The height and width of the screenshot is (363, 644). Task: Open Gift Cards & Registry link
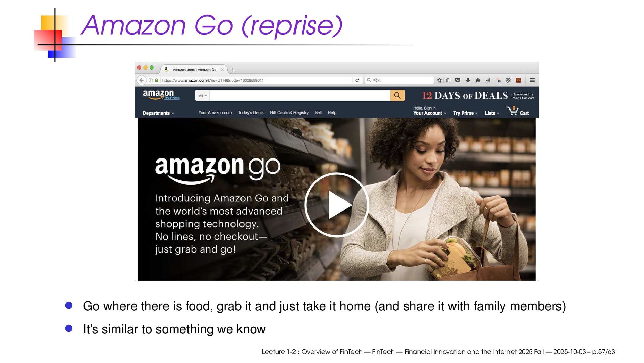click(289, 113)
